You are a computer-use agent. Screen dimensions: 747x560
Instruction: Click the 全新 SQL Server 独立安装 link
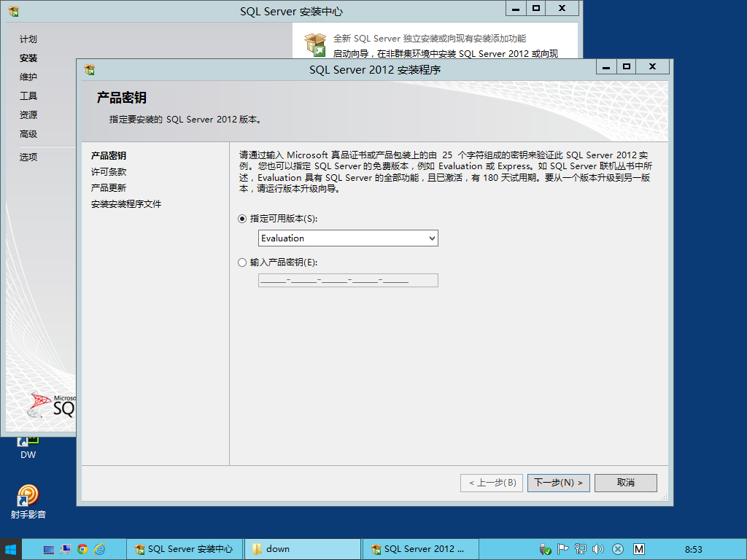(x=429, y=39)
